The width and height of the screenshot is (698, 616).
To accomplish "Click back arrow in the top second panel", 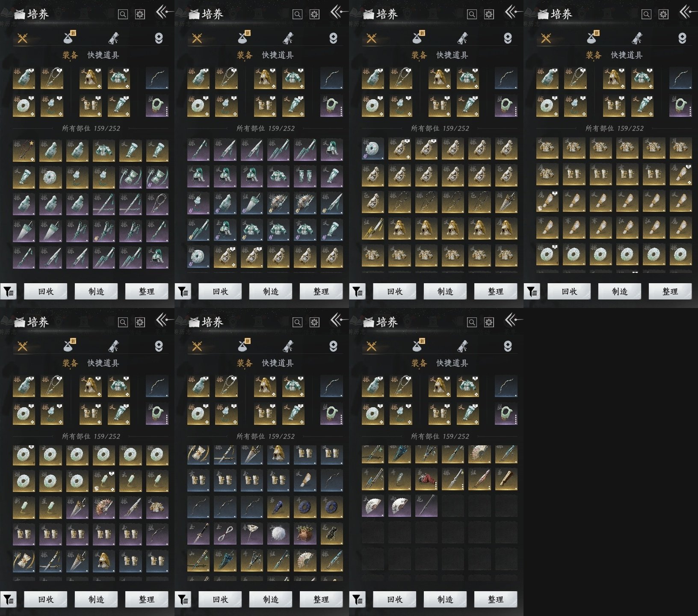I will [338, 12].
